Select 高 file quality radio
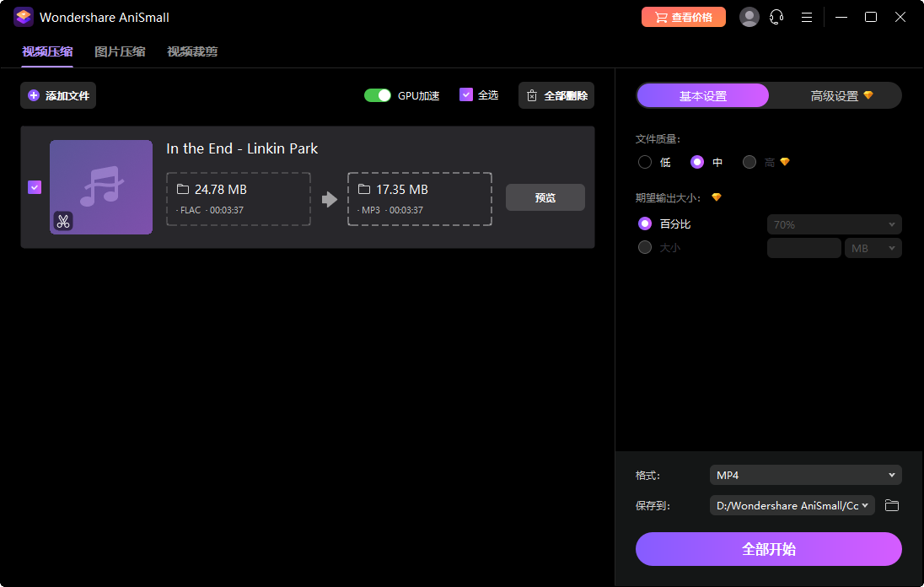The image size is (924, 587). pyautogui.click(x=749, y=162)
